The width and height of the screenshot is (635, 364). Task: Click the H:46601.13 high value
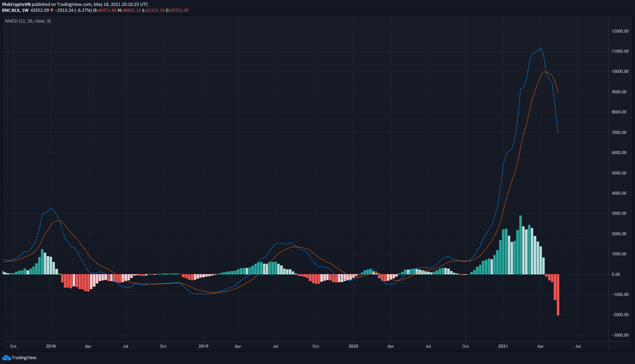pos(129,10)
